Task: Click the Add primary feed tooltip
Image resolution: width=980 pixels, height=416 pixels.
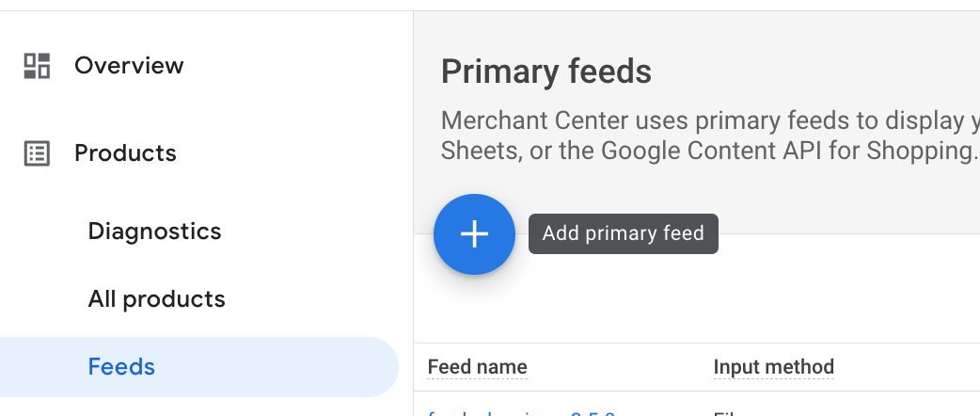Action: click(624, 234)
